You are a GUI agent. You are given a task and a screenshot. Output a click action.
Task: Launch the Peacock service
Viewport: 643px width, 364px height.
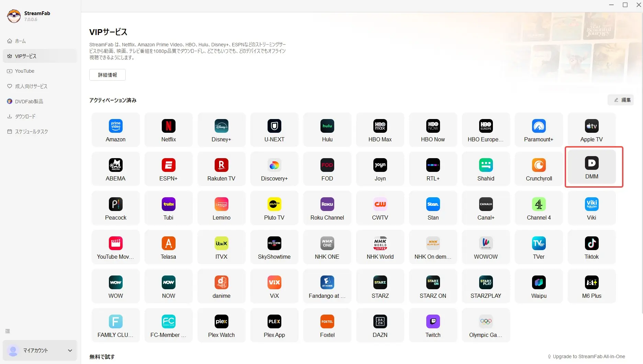tap(116, 208)
